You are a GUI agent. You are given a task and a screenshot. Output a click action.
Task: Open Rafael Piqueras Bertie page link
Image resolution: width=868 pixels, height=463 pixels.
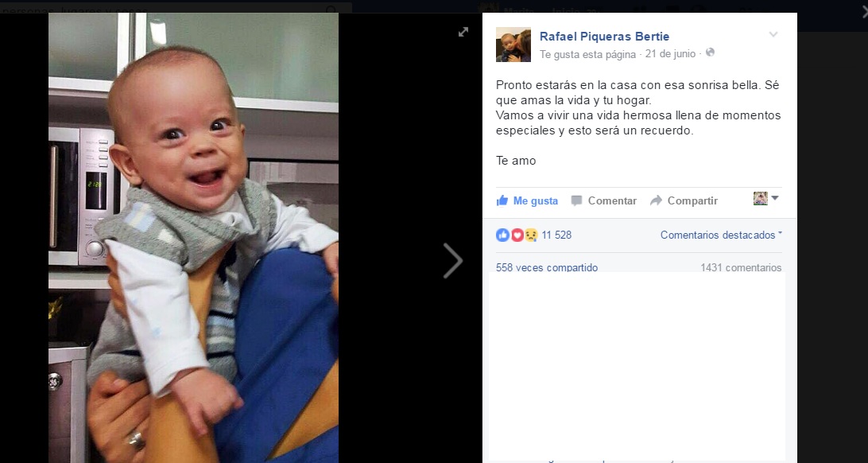click(604, 37)
